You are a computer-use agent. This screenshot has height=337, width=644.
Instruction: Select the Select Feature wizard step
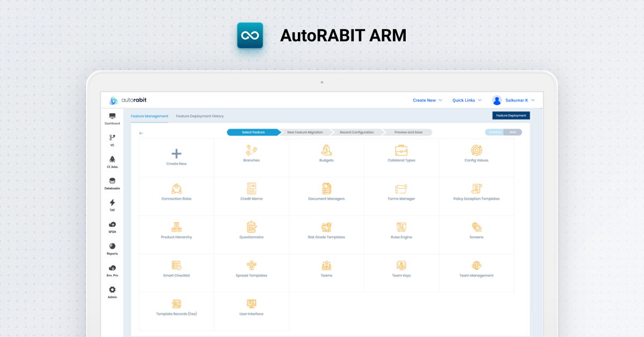[253, 132]
